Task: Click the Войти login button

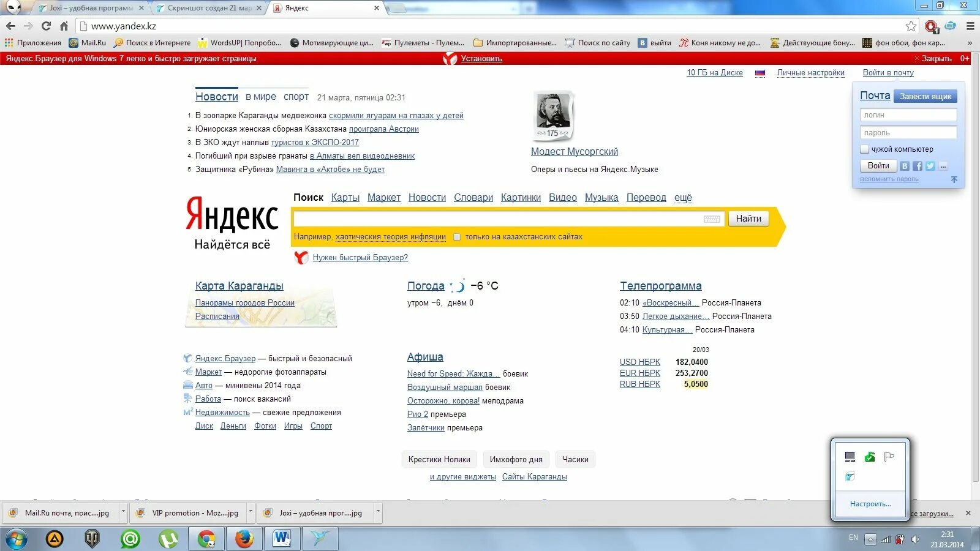Action: [878, 166]
